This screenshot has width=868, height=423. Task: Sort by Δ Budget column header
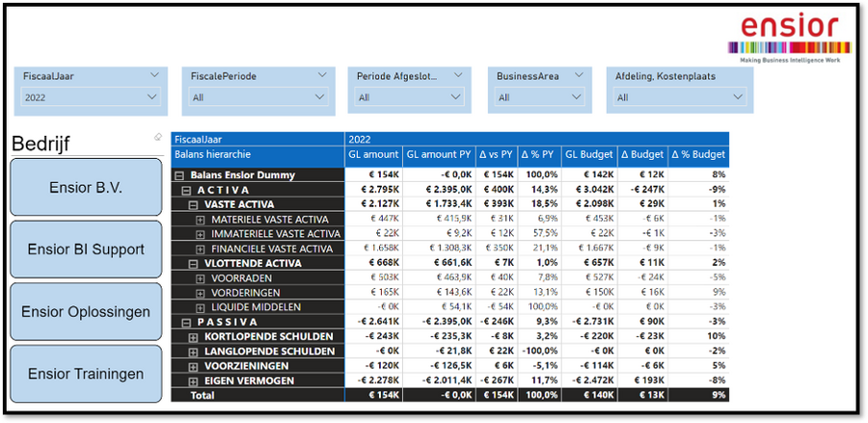pyautogui.click(x=643, y=155)
